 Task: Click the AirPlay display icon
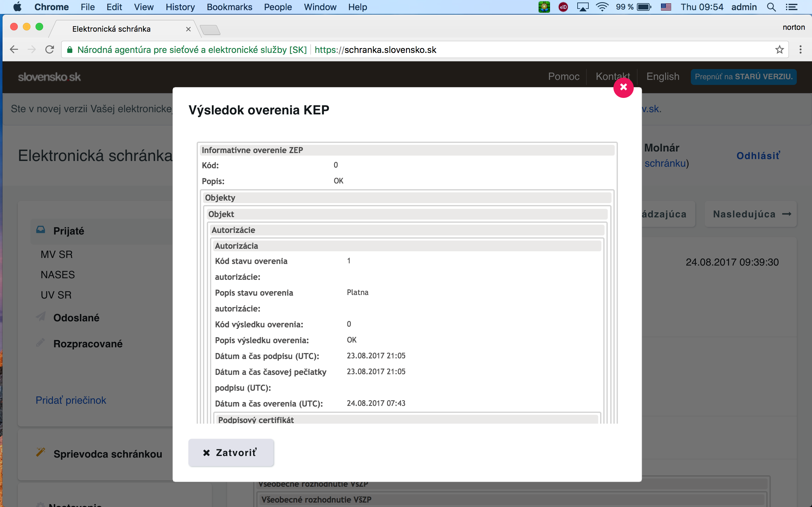pyautogui.click(x=583, y=7)
